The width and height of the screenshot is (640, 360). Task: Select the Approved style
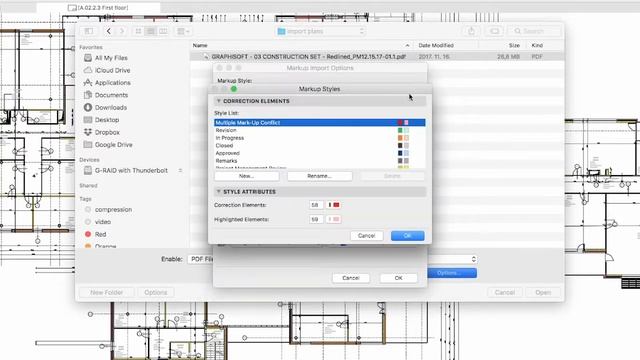(320, 153)
